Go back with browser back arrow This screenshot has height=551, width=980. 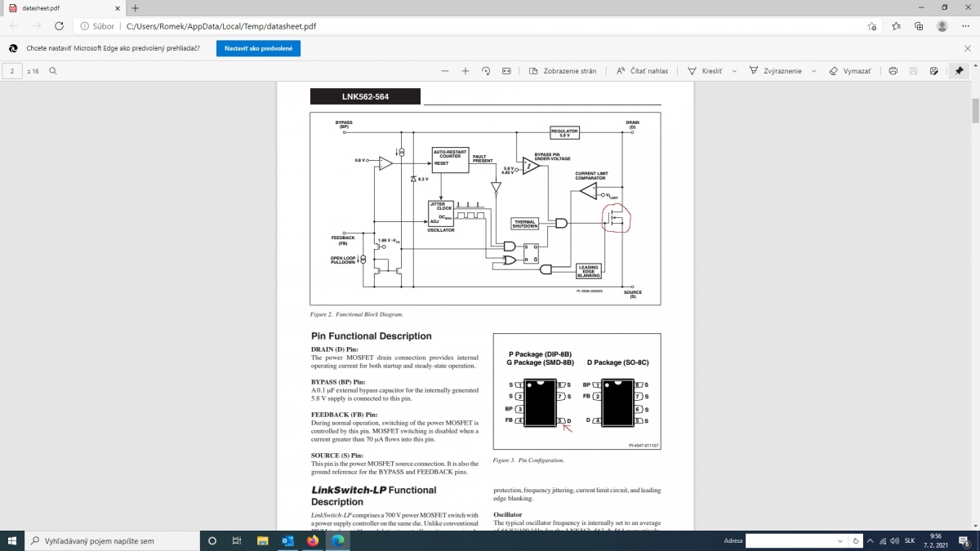tap(14, 26)
